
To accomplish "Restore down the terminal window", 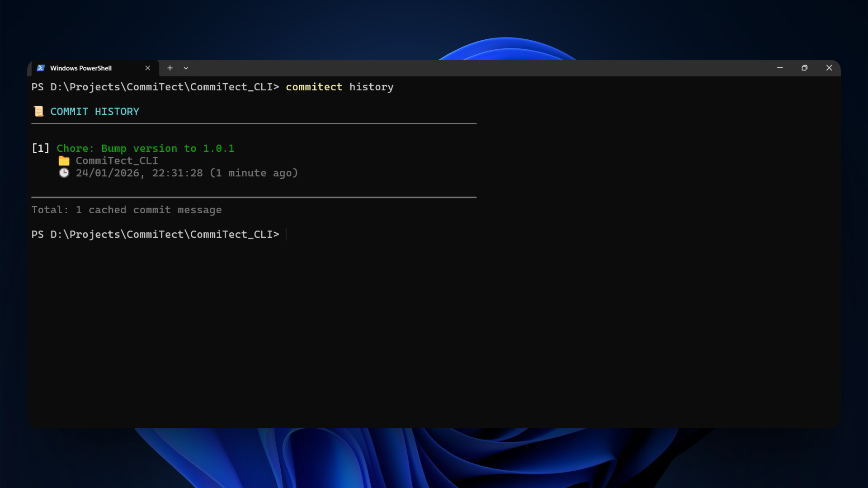I will (x=804, y=68).
